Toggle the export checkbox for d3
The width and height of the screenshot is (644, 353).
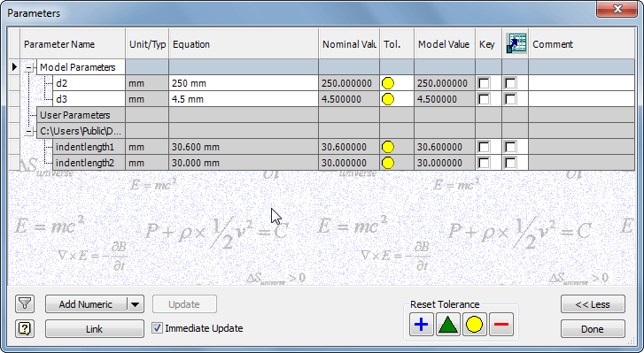510,99
